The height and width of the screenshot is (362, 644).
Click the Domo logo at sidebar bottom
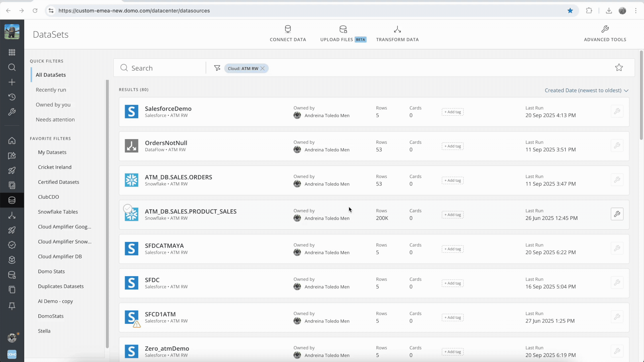12,354
